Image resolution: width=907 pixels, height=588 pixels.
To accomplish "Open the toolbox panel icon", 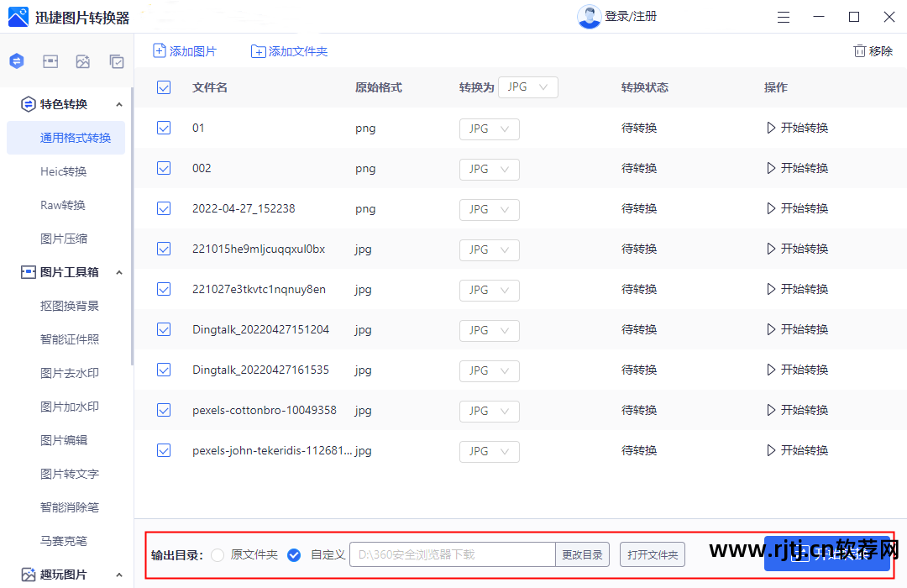I will click(x=50, y=60).
